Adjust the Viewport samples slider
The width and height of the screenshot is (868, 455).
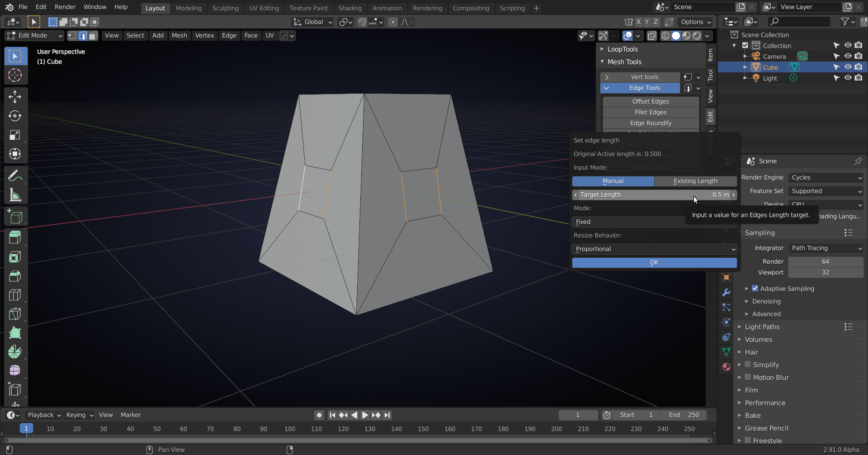coord(826,272)
